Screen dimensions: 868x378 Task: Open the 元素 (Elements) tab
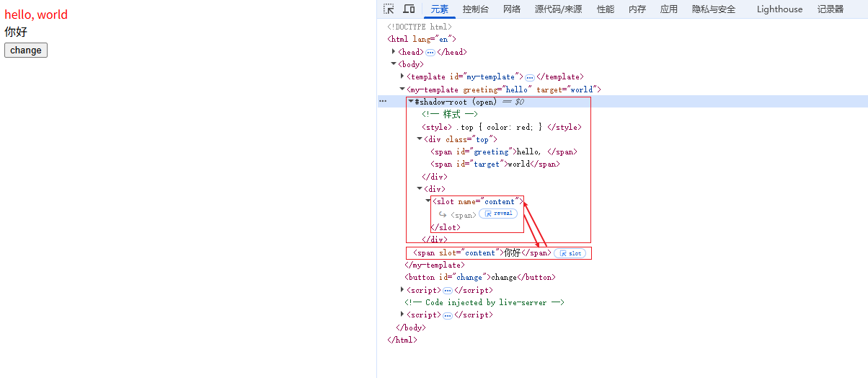point(440,9)
